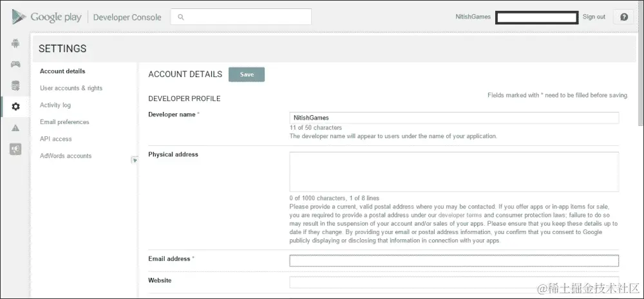Click the 'Email address *' field label
Image resolution: width=644 pixels, height=299 pixels.
pos(171,258)
